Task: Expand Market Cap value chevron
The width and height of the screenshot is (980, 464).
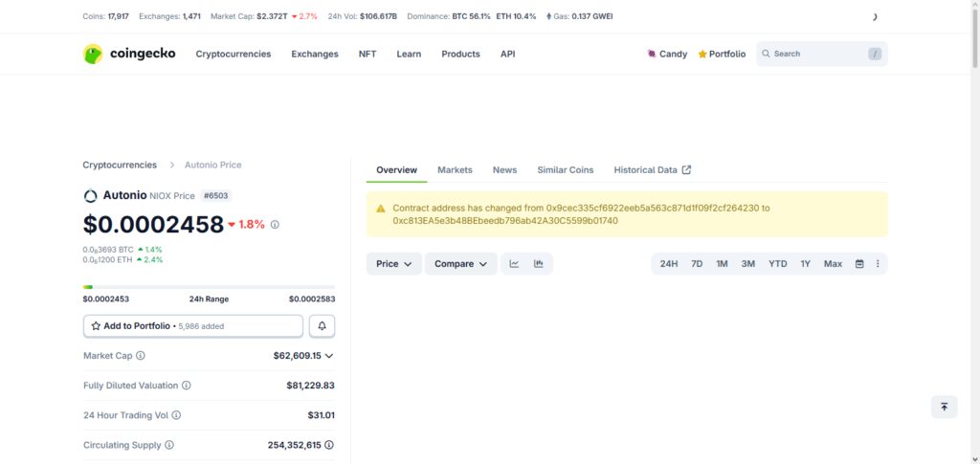Action: (329, 356)
